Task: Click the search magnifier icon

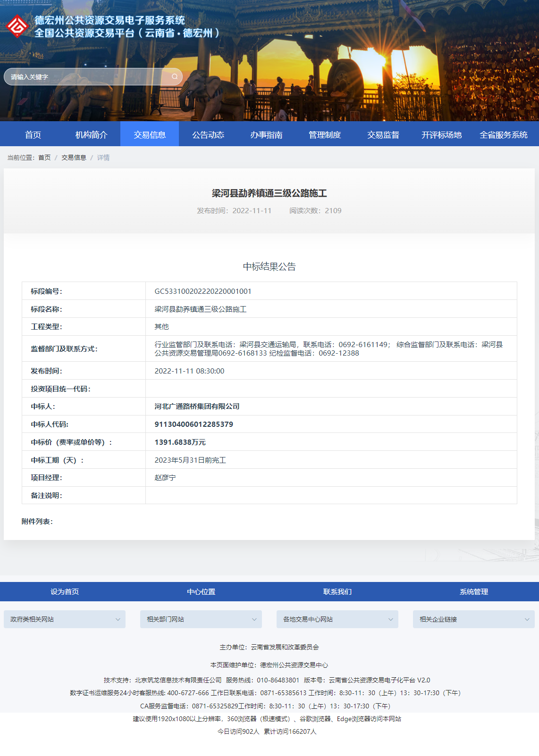Action: (x=175, y=77)
